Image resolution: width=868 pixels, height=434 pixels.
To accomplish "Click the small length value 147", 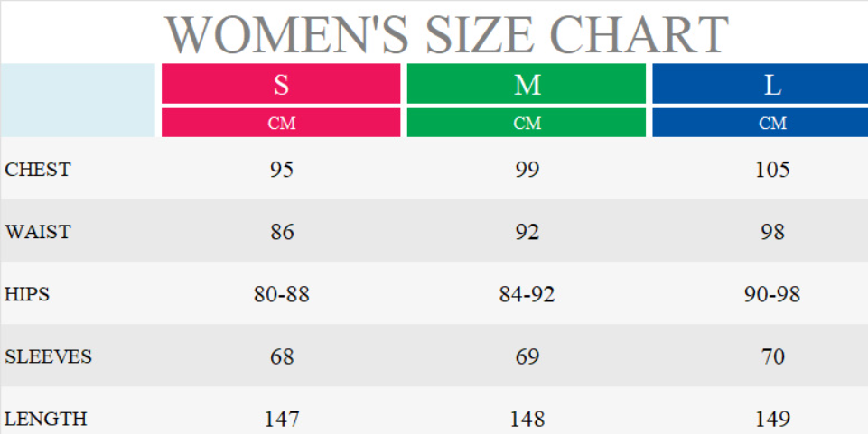I will pyautogui.click(x=282, y=419).
